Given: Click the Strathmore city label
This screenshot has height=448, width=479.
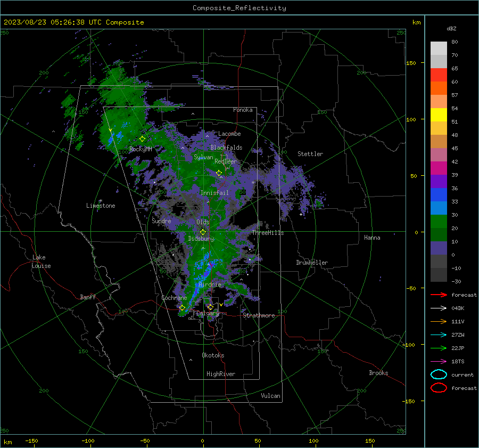Looking at the screenshot, I should [259, 315].
